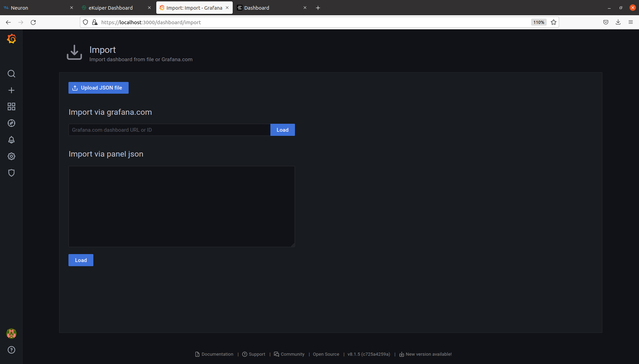
Task: Close the Import Grafana tab
Action: pyautogui.click(x=227, y=8)
